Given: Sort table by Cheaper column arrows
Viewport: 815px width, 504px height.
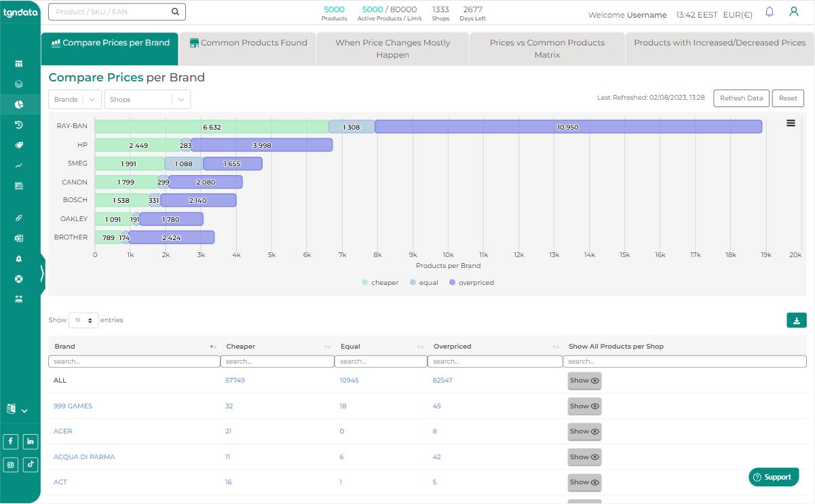Looking at the screenshot, I should [x=328, y=347].
